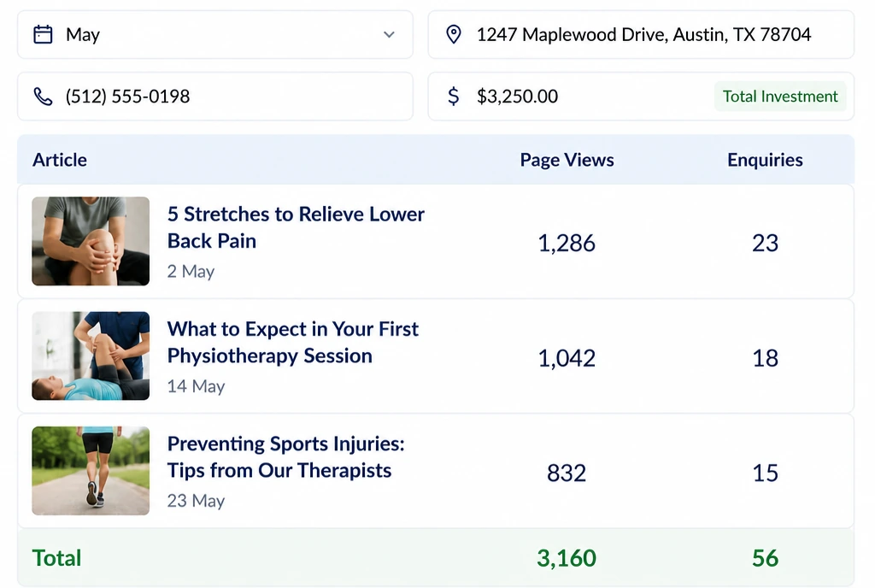Open the runner sports injuries thumbnail
Viewport: 875px width, 588px height.
(91, 471)
